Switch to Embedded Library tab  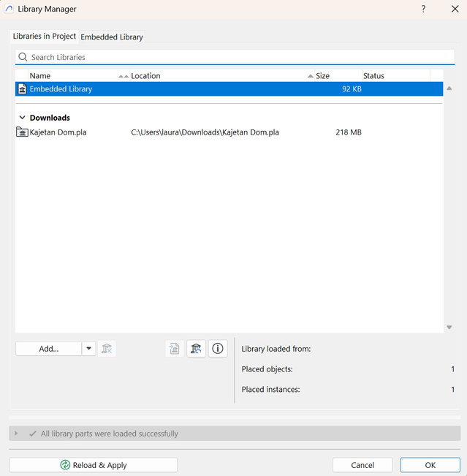click(x=112, y=37)
